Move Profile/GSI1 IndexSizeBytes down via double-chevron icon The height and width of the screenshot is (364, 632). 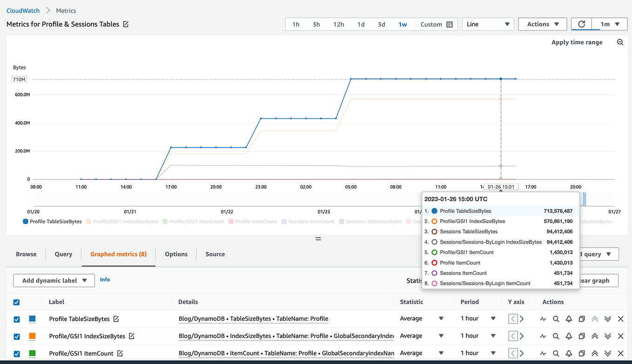607,336
